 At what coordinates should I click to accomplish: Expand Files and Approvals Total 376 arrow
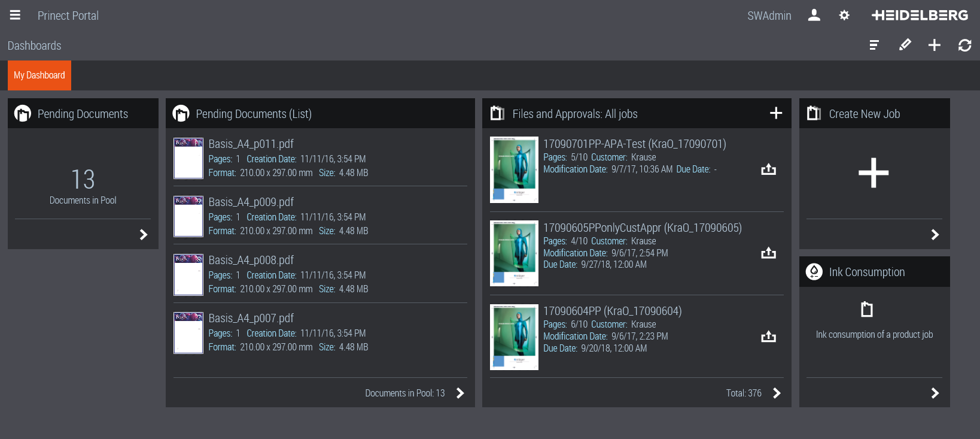click(x=776, y=393)
